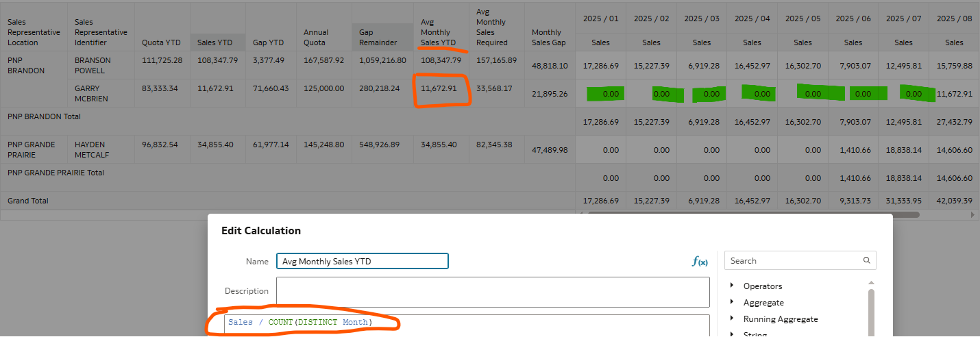Click the 2025 / 01 month header

point(600,18)
